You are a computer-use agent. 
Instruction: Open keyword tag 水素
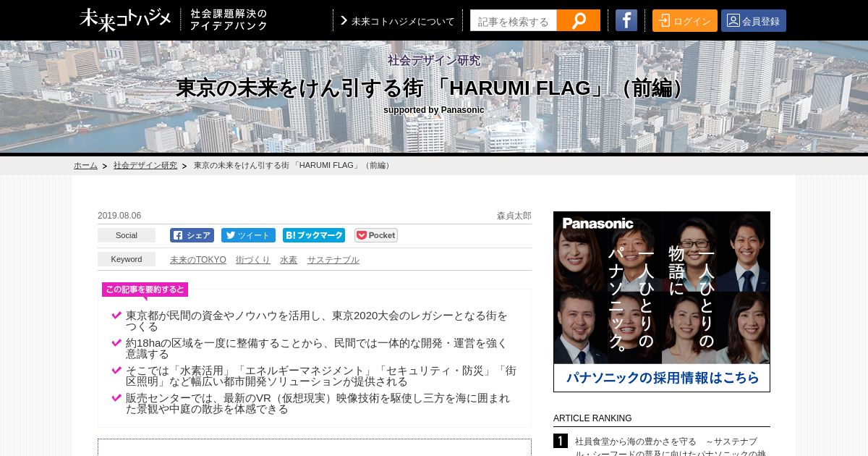[x=289, y=260]
